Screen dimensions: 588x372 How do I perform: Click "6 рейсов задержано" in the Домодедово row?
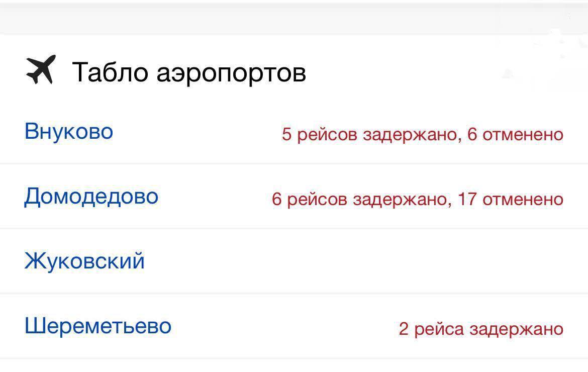pyautogui.click(x=359, y=200)
